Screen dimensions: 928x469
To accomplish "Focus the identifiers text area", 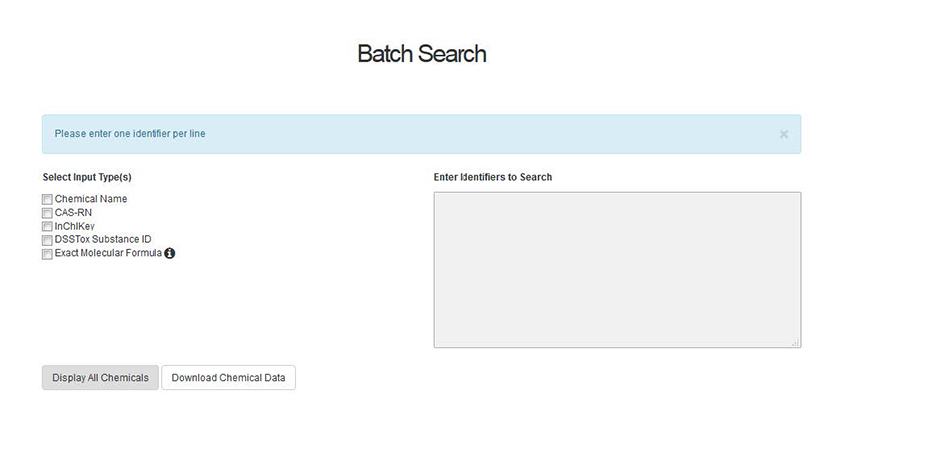I will tap(617, 269).
